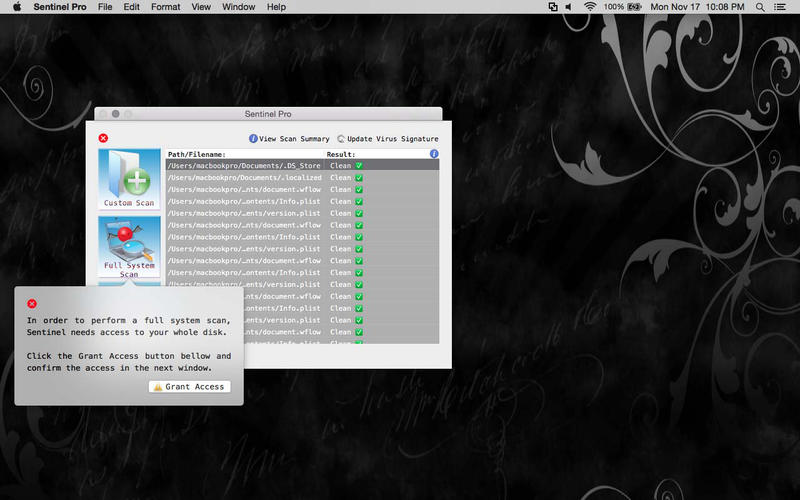800x500 pixels.
Task: Open the Format menu
Action: [165, 7]
